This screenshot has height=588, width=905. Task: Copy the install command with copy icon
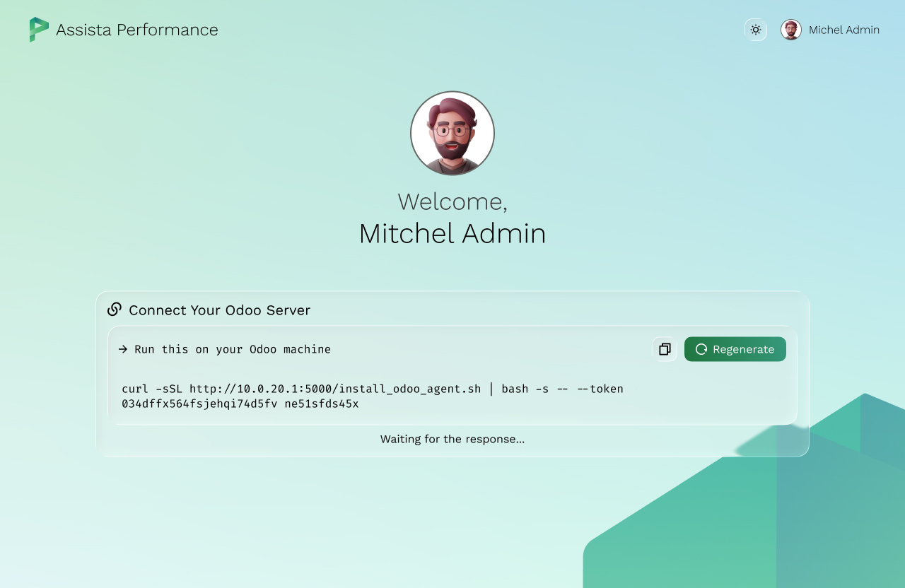point(665,349)
